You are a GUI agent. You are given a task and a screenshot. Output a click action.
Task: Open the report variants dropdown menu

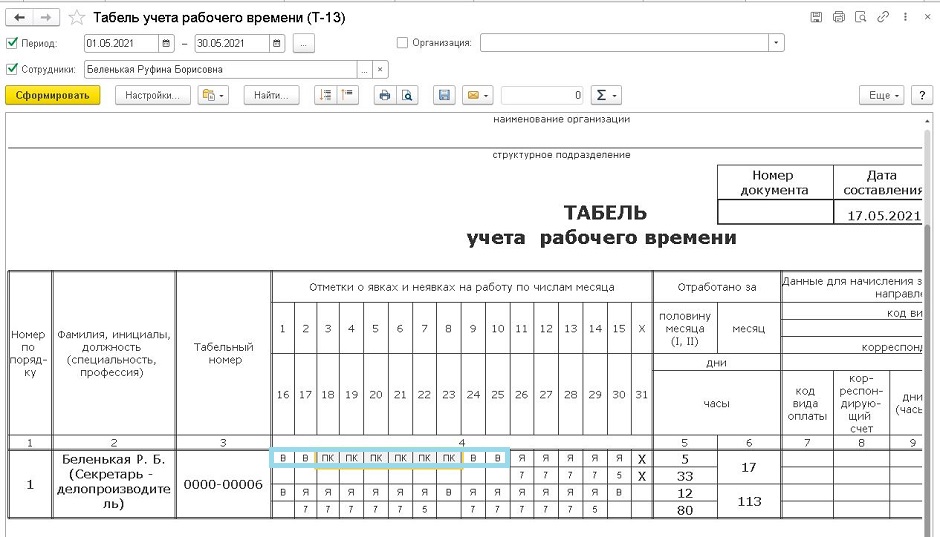point(214,95)
